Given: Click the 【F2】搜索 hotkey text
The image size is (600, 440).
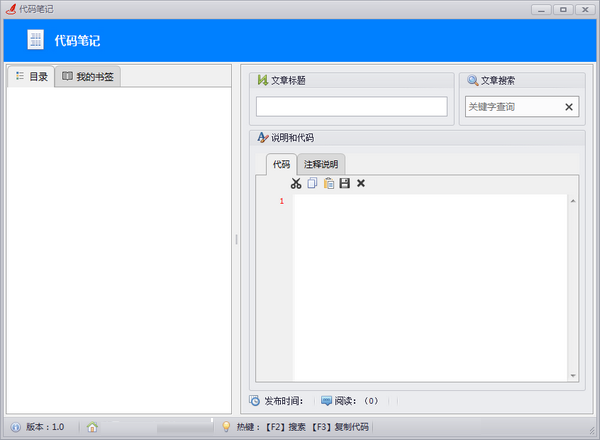Looking at the screenshot, I should tap(285, 427).
